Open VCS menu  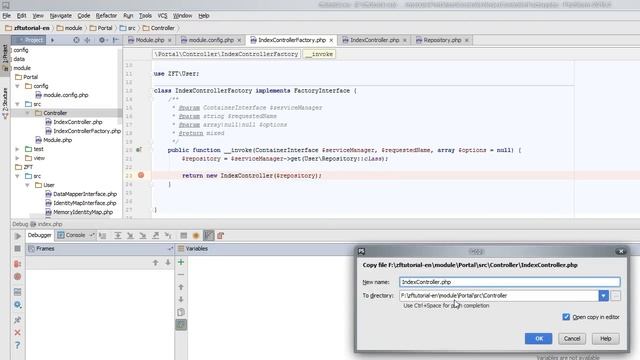[x=162, y=16]
